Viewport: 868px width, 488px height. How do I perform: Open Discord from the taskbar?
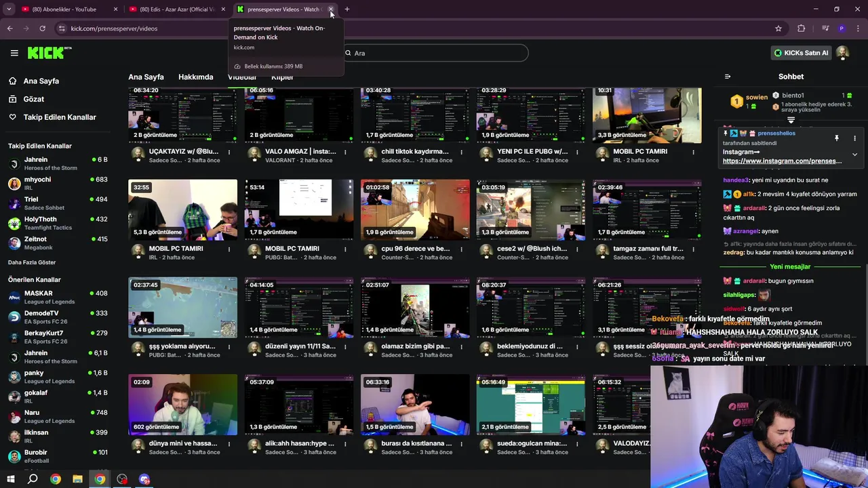tap(144, 479)
